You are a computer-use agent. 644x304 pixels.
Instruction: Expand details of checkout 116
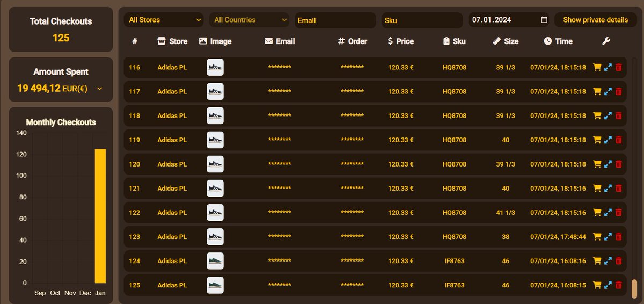coord(608,67)
